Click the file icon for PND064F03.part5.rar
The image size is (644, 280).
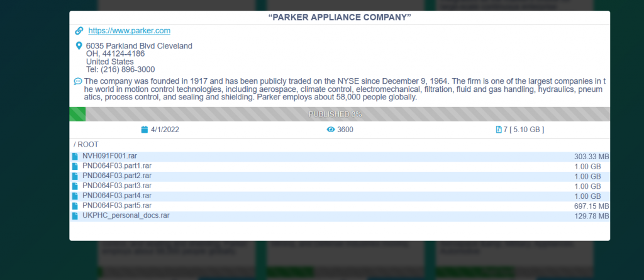tap(75, 206)
